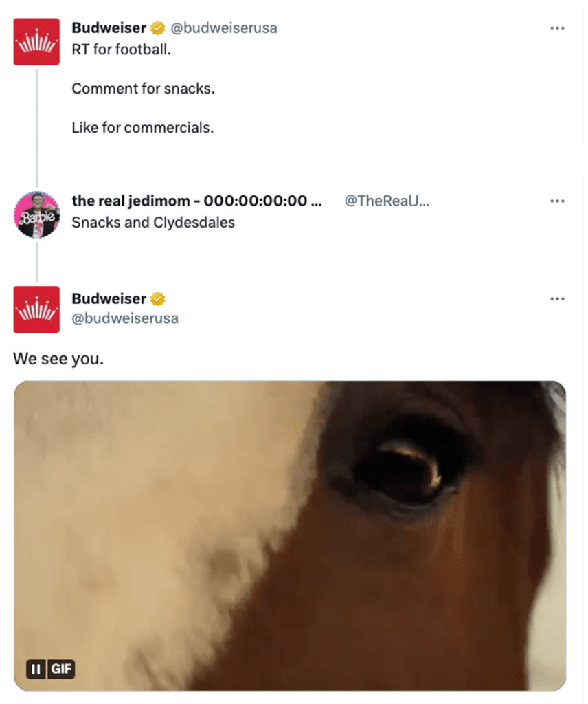
Task: Open the "Snacks and Clydesdales" reply
Action: [x=153, y=223]
